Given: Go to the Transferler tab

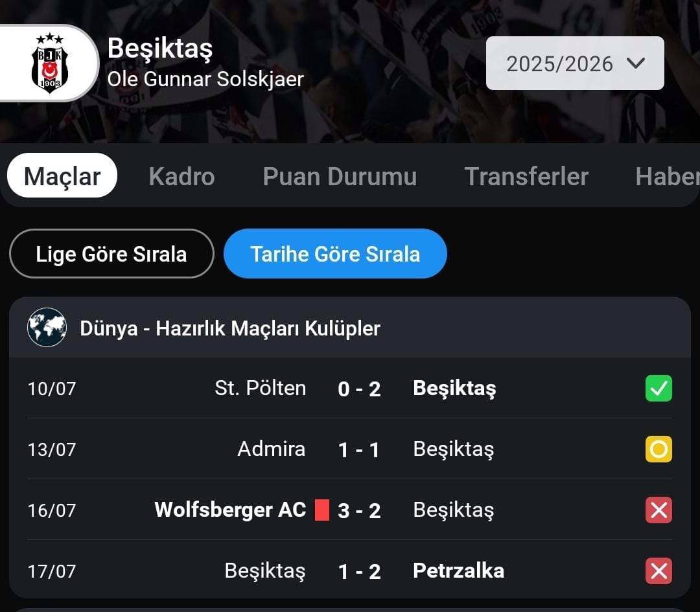Looking at the screenshot, I should [526, 176].
